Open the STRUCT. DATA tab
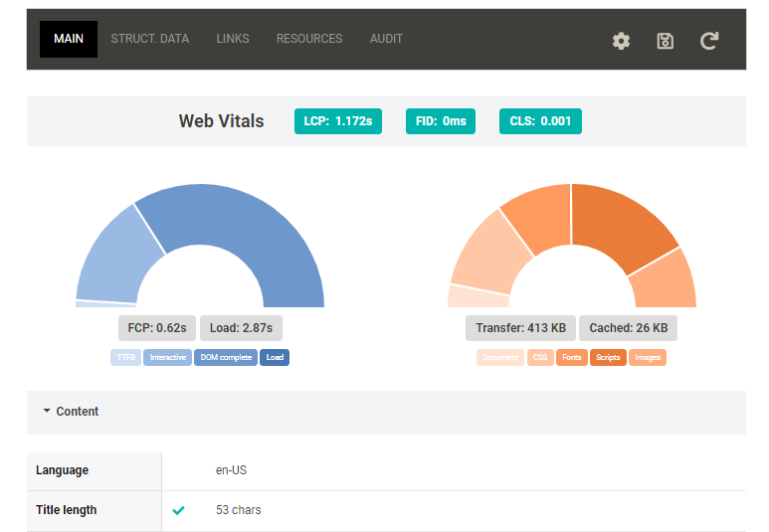The width and height of the screenshot is (769, 532). (x=149, y=39)
